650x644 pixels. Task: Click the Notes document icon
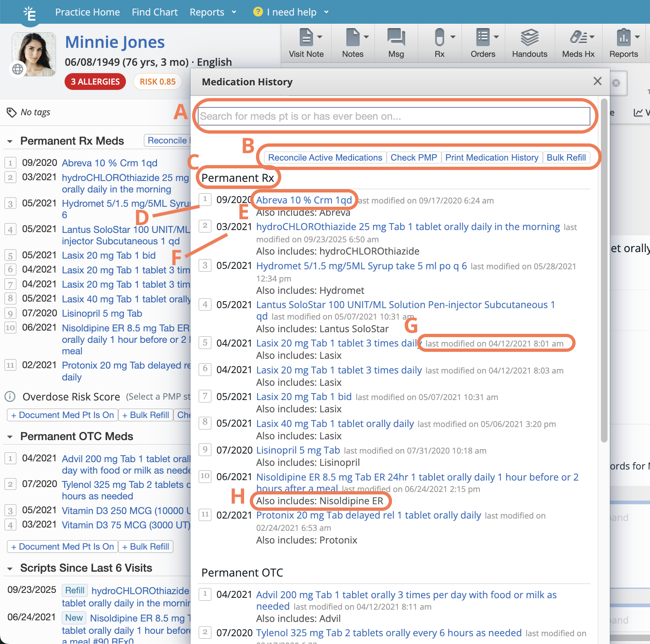pyautogui.click(x=352, y=38)
